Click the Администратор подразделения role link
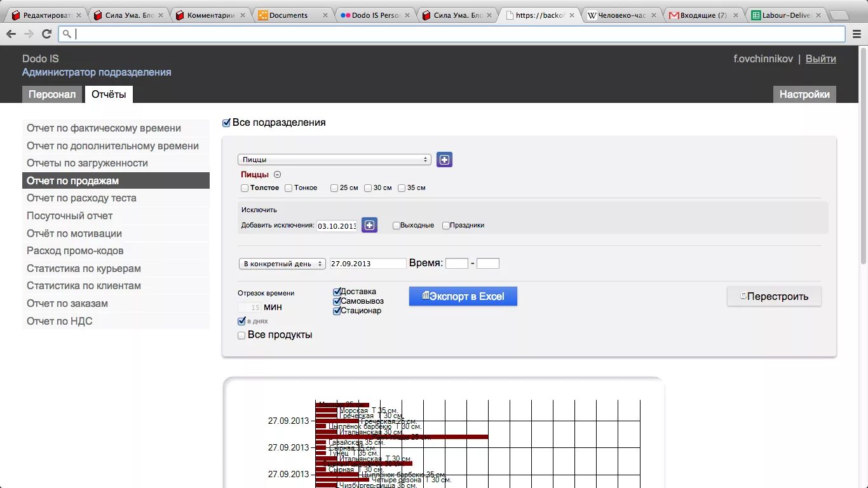This screenshot has width=868, height=488. click(97, 72)
